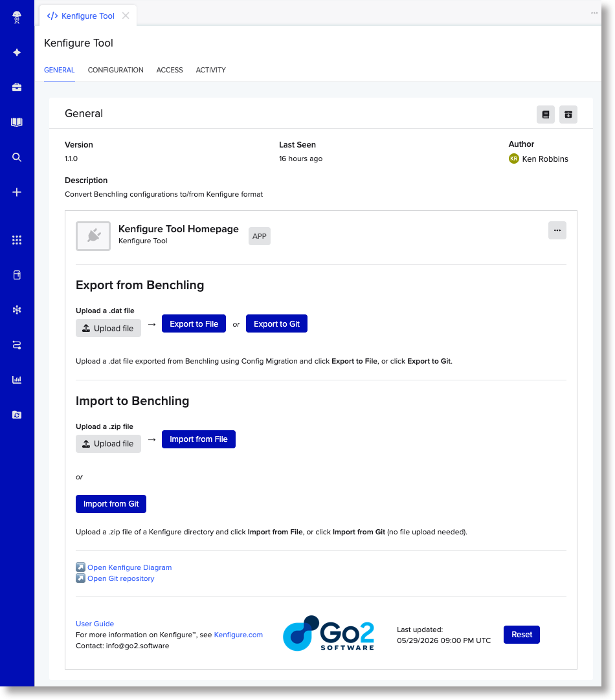Image resolution: width=615 pixels, height=700 pixels.
Task: Switch to the CONFIGURATION tab
Action: 116,70
